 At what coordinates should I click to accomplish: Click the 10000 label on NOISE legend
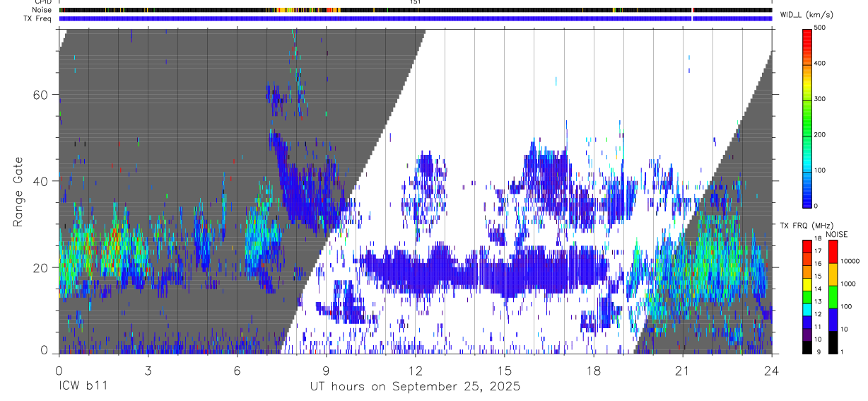point(850,261)
